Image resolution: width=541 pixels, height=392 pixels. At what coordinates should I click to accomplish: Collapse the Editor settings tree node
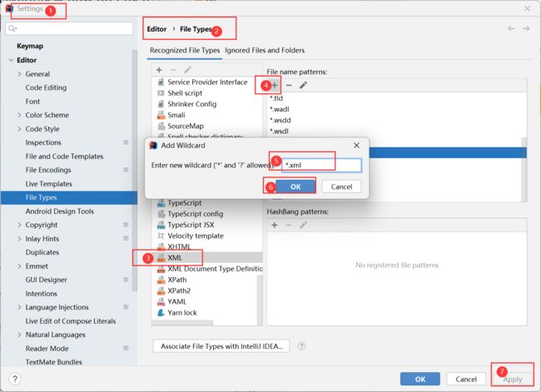coord(11,60)
